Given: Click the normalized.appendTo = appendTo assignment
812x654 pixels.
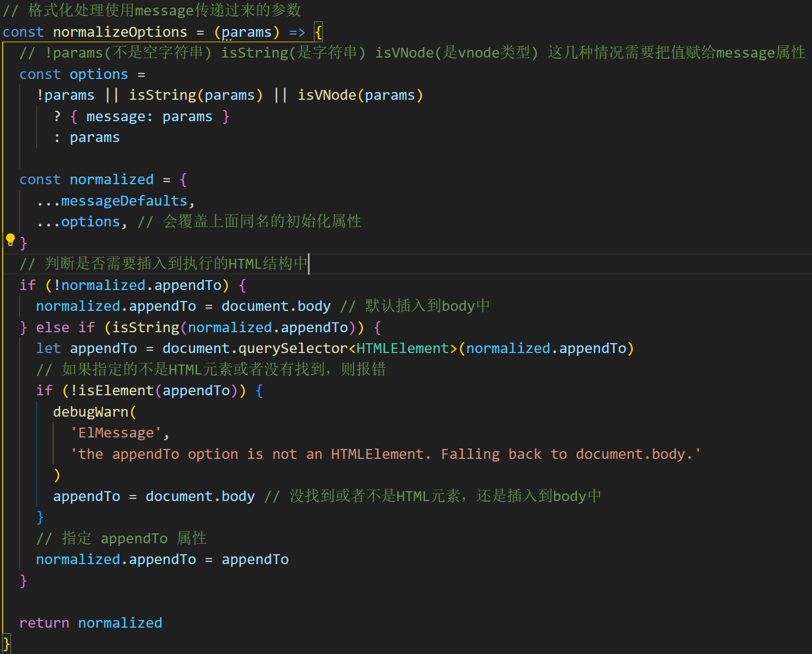Looking at the screenshot, I should 162,559.
